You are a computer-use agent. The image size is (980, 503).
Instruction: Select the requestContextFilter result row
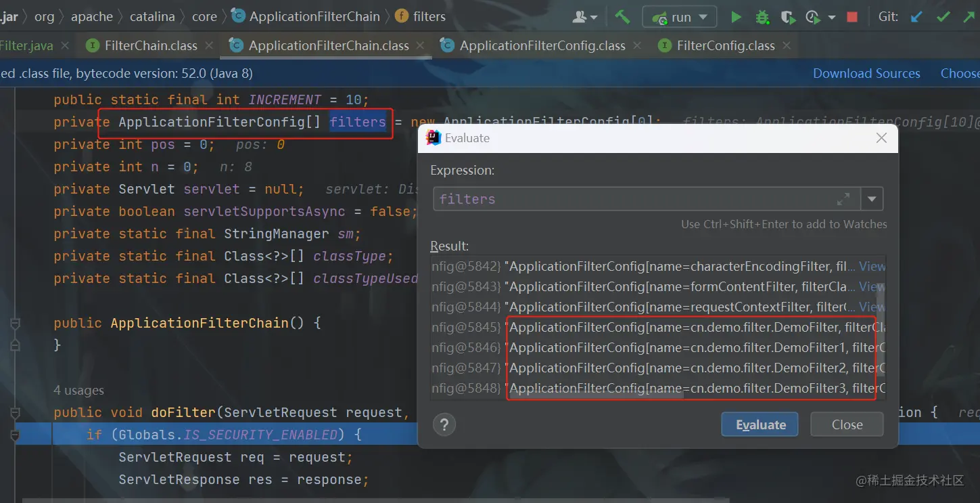pyautogui.click(x=657, y=307)
